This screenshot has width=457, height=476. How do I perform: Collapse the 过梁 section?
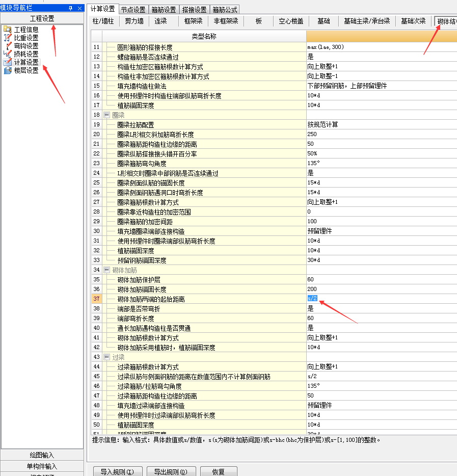coord(107,357)
